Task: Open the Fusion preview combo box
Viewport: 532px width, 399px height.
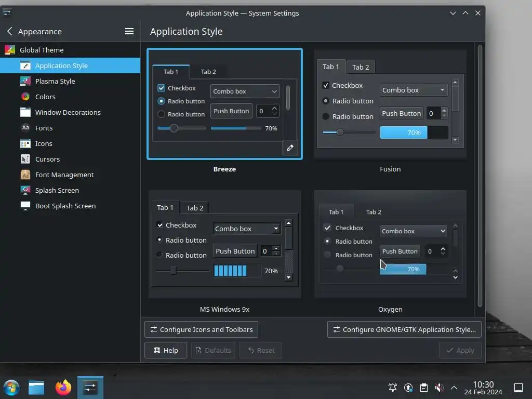Action: click(413, 90)
